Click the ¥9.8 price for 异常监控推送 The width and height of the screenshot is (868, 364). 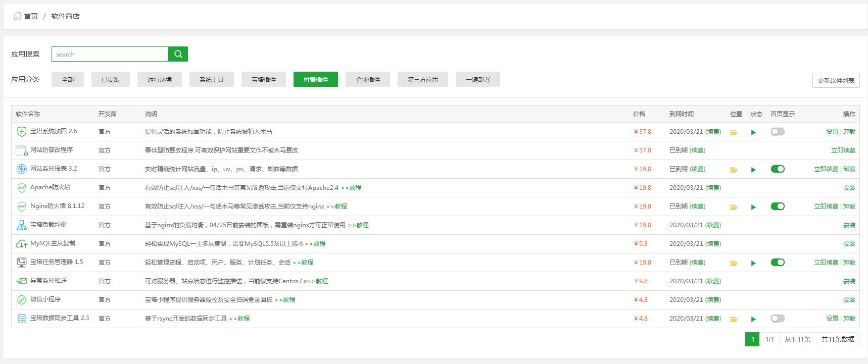coord(641,281)
